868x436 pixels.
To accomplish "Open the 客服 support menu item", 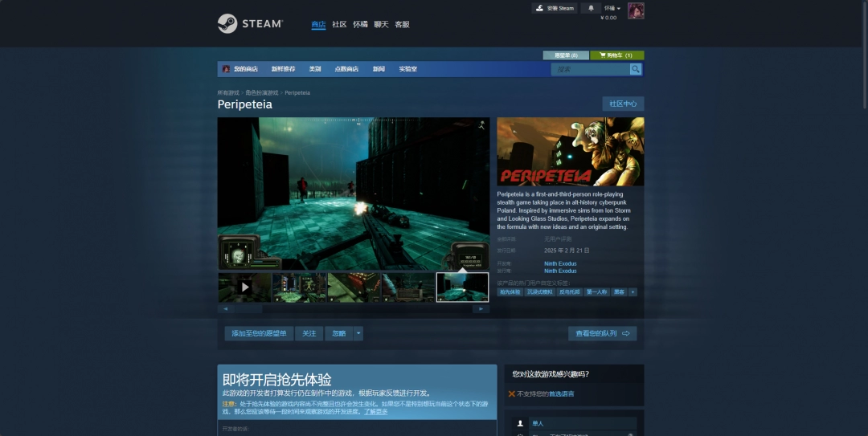I will [x=402, y=24].
